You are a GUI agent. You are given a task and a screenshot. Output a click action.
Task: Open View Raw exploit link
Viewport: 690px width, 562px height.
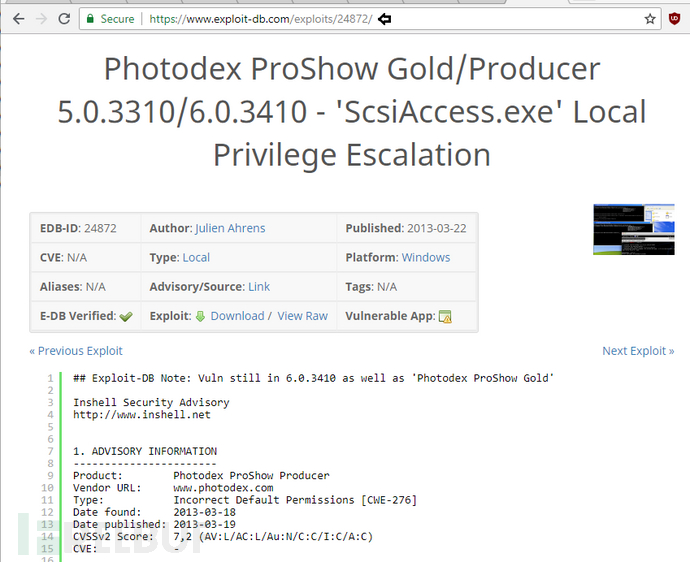point(303,316)
